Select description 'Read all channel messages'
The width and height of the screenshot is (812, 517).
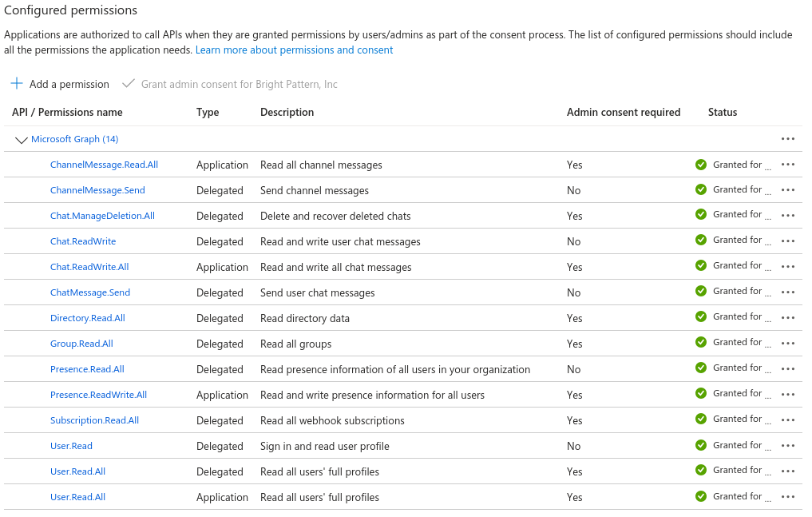pos(321,165)
